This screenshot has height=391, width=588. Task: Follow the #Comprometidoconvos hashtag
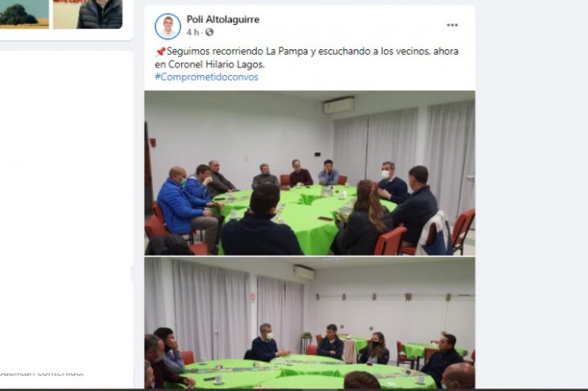click(206, 77)
